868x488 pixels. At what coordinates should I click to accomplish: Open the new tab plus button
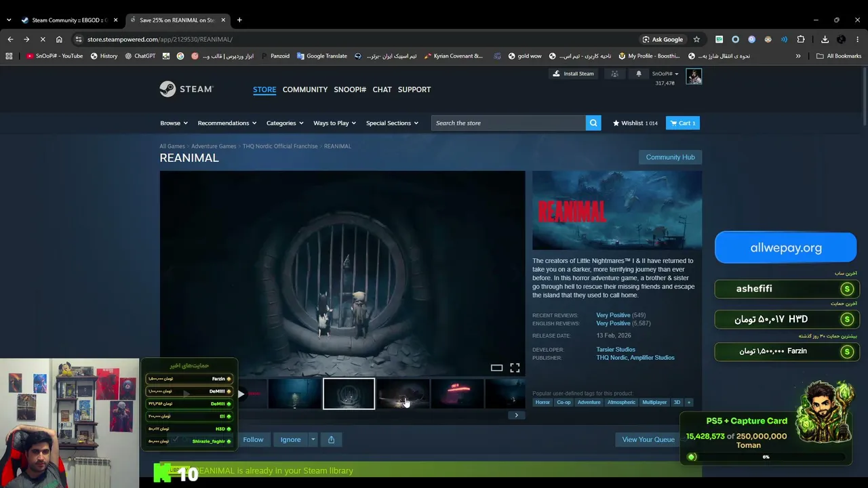click(239, 20)
